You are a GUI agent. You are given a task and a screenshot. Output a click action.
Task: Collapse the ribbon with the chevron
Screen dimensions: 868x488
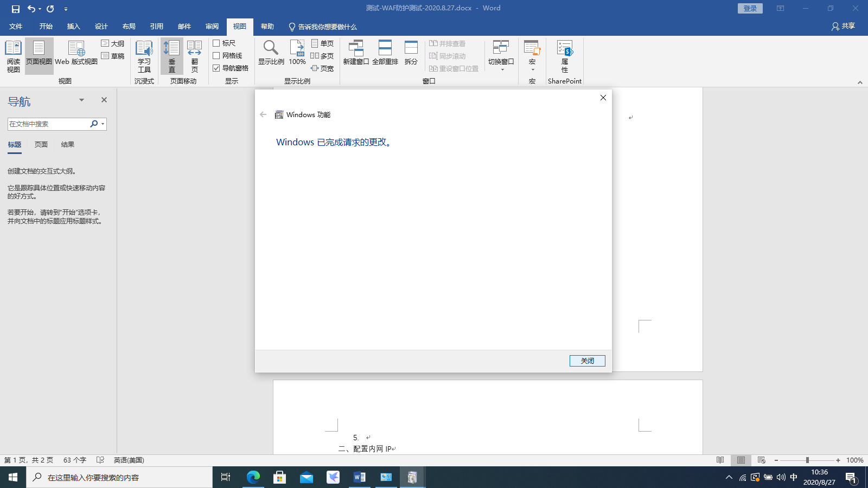click(x=860, y=82)
